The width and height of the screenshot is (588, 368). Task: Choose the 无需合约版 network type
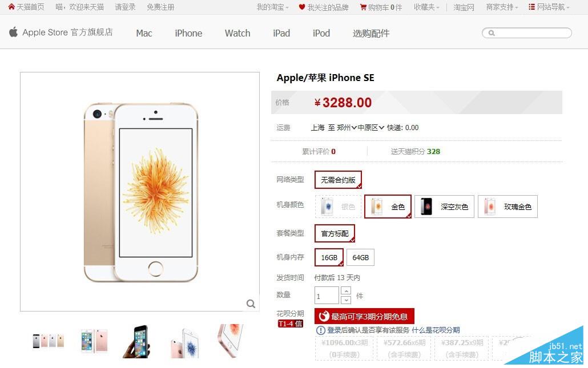338,180
